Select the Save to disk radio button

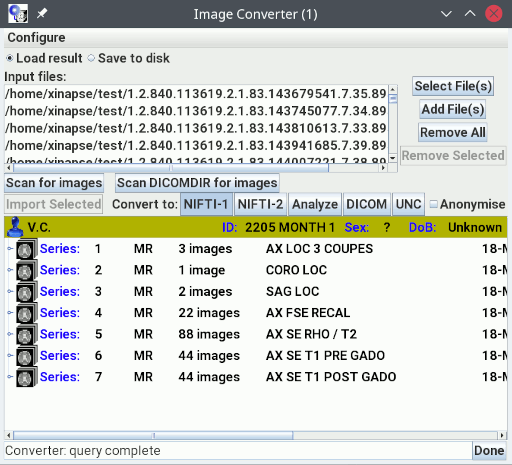click(x=91, y=58)
